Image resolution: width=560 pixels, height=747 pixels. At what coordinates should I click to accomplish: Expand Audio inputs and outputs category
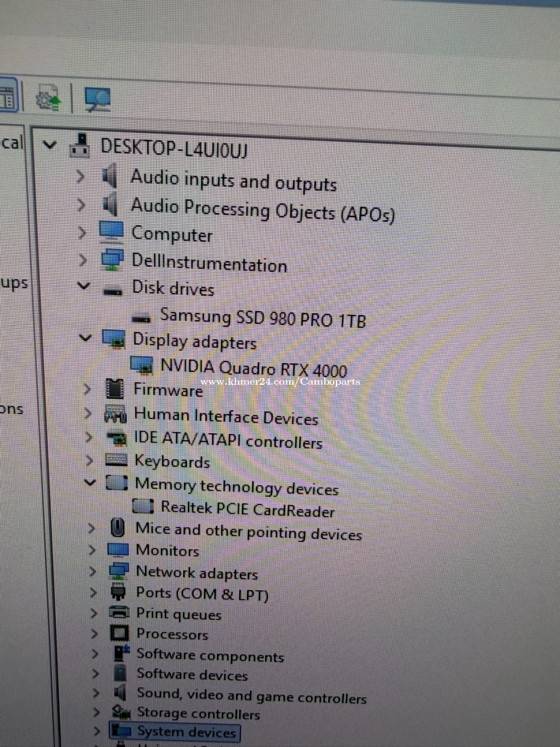click(x=80, y=176)
